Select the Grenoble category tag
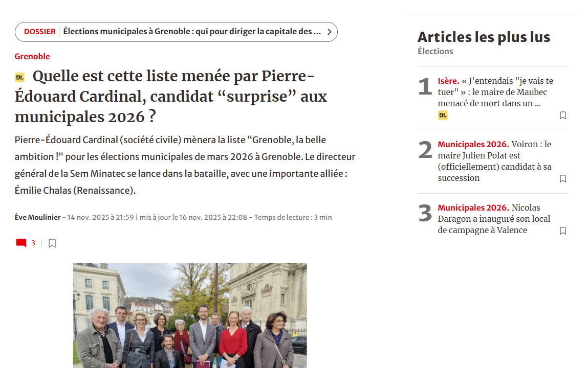This screenshot has height=368, width=588. click(x=32, y=56)
